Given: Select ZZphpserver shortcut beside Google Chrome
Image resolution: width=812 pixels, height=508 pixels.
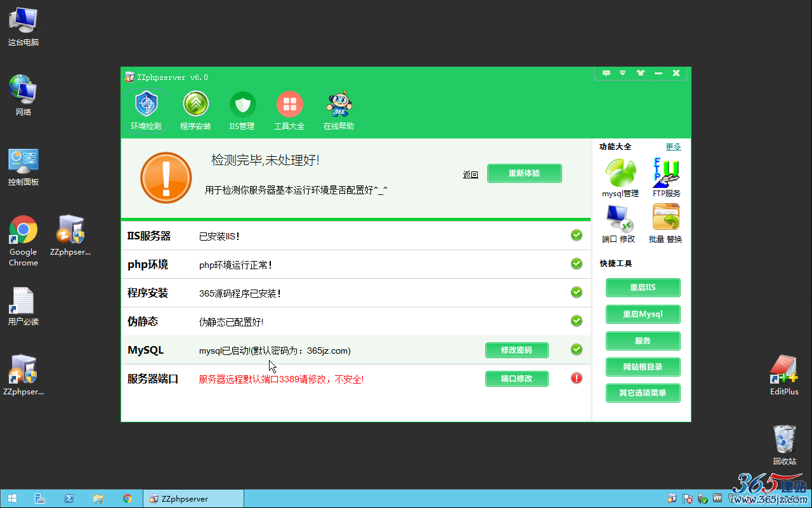Looking at the screenshot, I should 70,236.
